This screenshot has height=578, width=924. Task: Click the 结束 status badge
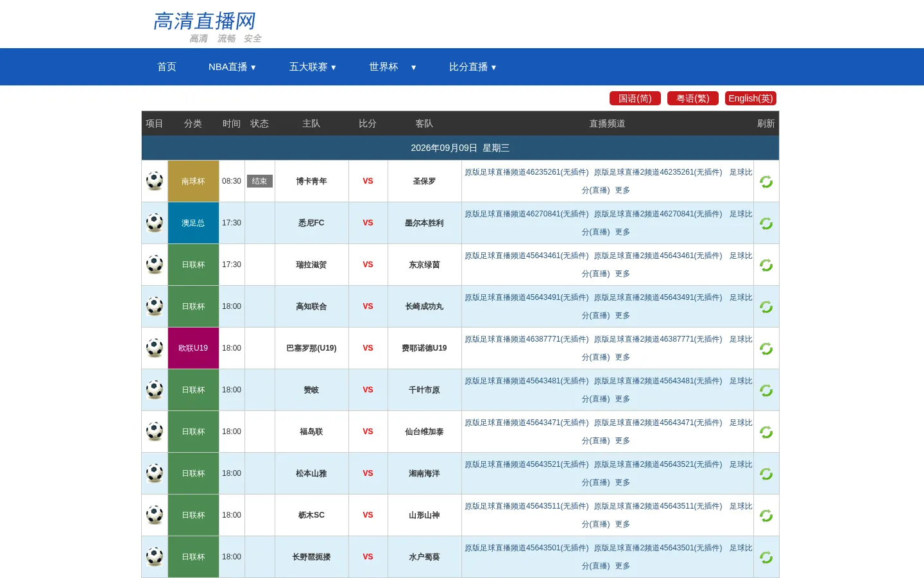[260, 181]
